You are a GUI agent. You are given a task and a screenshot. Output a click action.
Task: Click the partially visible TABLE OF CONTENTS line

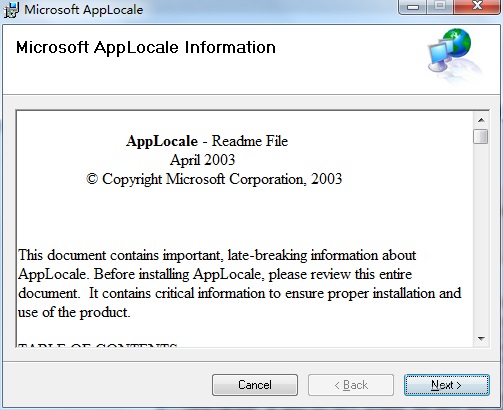(x=97, y=344)
